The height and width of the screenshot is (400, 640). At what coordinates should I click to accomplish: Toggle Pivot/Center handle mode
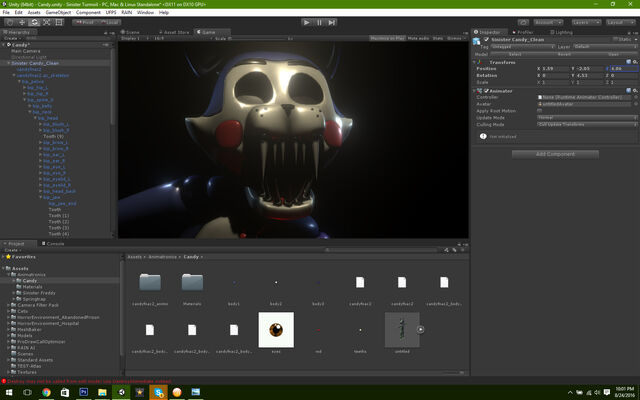[x=85, y=22]
